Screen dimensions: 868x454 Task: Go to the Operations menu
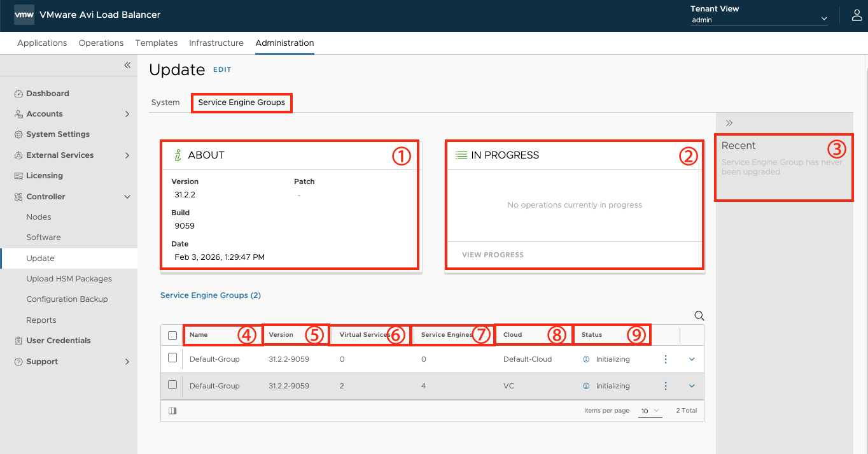101,43
